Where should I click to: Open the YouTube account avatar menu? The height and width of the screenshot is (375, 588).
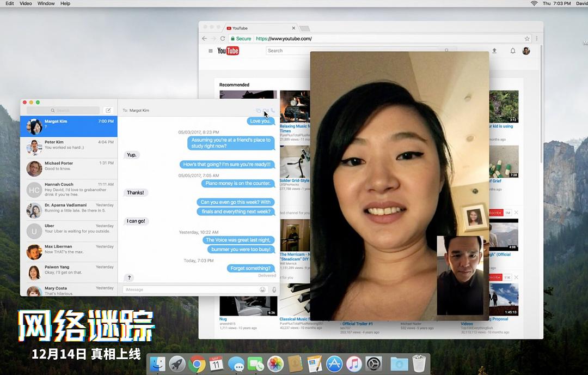[526, 51]
